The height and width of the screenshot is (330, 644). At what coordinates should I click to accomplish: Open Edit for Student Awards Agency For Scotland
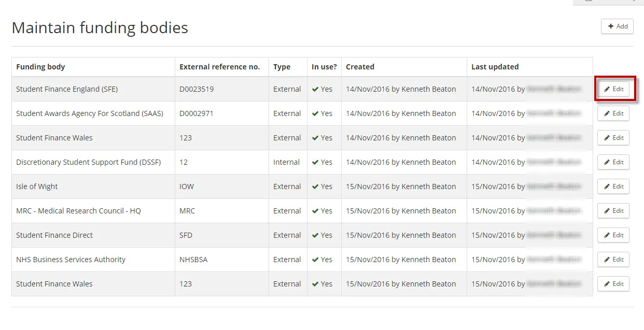613,113
